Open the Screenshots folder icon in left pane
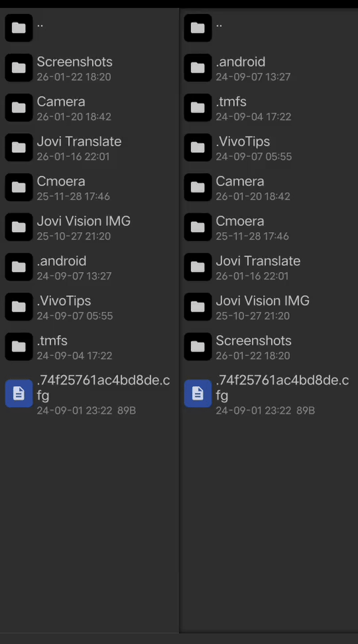 pos(19,68)
